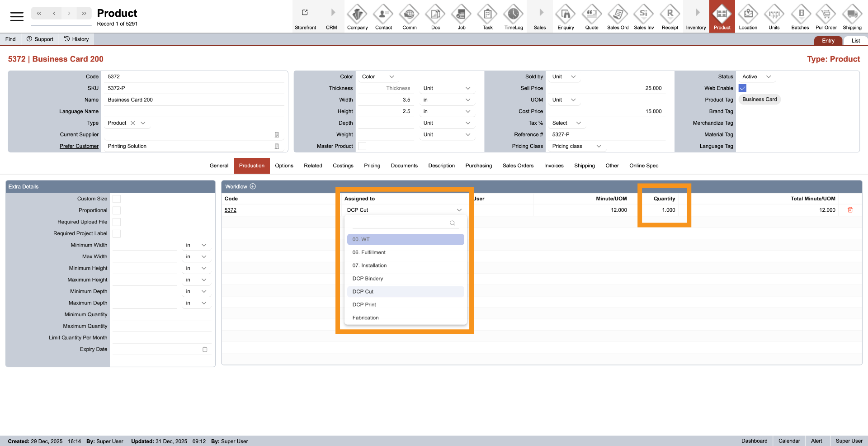Open the Pricing class dropdown
This screenshot has width=868, height=446.
tap(577, 146)
